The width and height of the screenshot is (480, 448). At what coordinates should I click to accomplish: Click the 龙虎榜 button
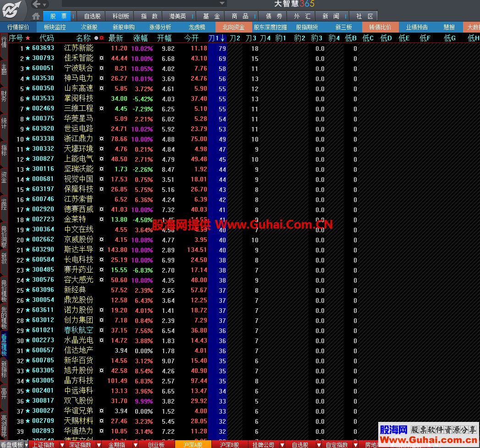pyautogui.click(x=197, y=27)
